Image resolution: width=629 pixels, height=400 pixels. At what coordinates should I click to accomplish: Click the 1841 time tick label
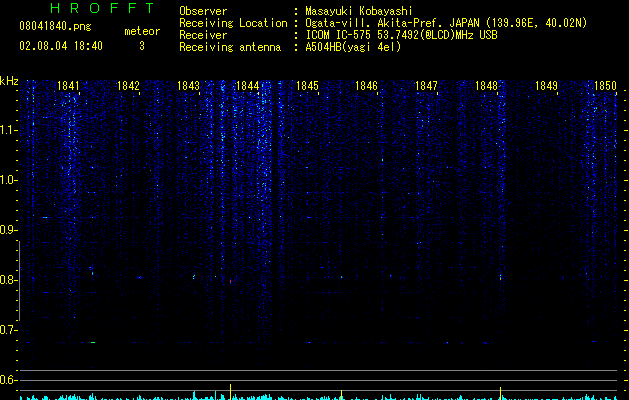coord(68,86)
